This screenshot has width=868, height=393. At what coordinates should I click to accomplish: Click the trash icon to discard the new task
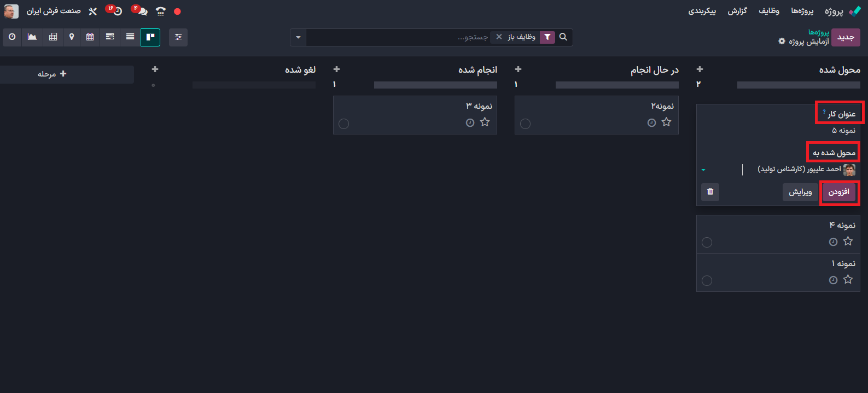pos(710,192)
